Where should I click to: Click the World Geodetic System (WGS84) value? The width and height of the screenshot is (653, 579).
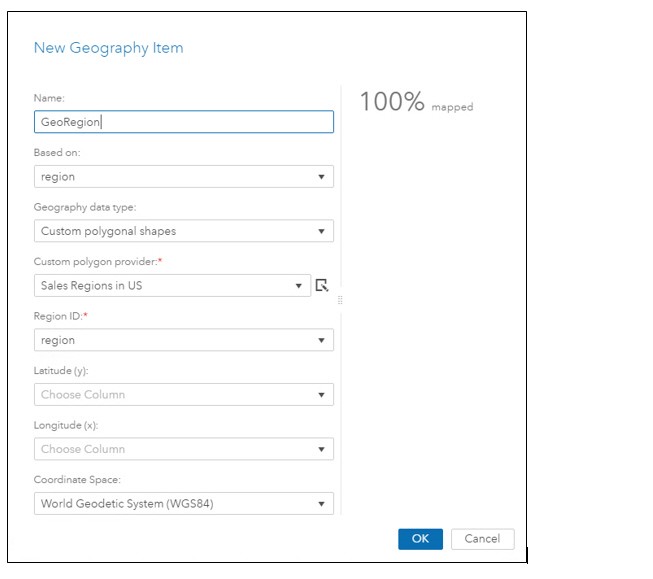pyautogui.click(x=127, y=504)
